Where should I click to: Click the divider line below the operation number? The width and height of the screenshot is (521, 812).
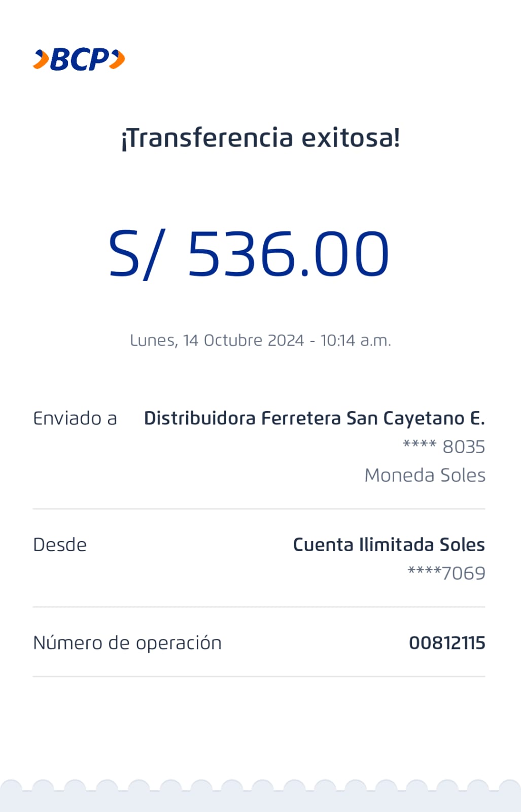pyautogui.click(x=259, y=676)
